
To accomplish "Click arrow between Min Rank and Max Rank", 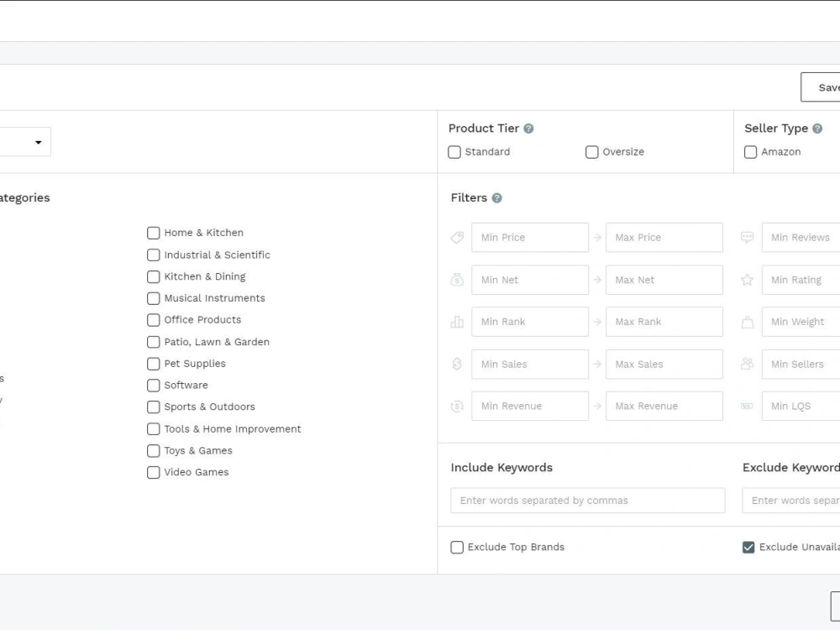I will click(597, 322).
